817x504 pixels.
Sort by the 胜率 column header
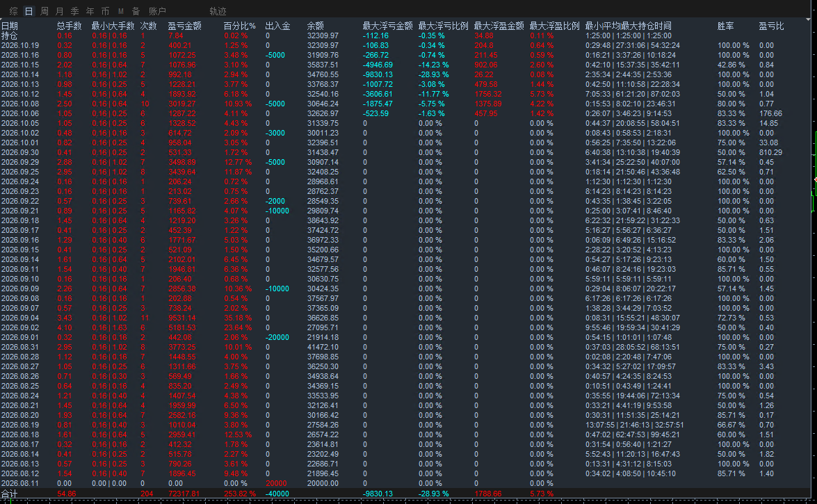click(x=726, y=26)
